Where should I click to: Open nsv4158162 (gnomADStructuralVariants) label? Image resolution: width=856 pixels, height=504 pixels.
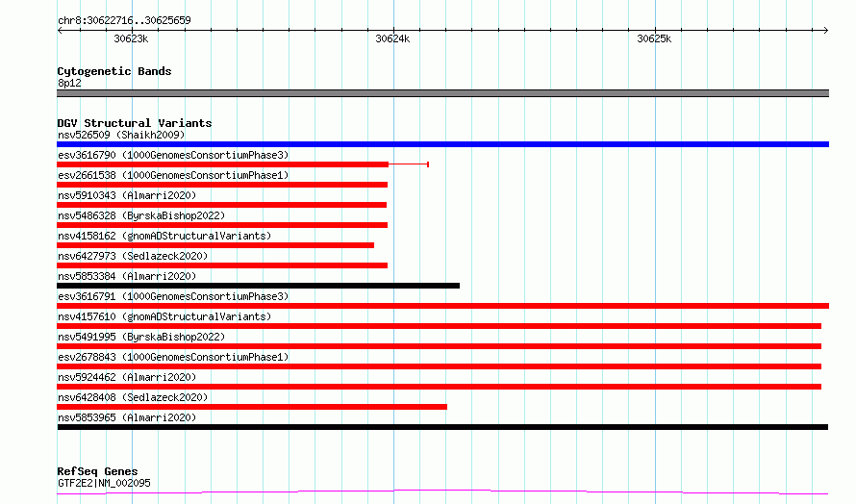pos(164,236)
